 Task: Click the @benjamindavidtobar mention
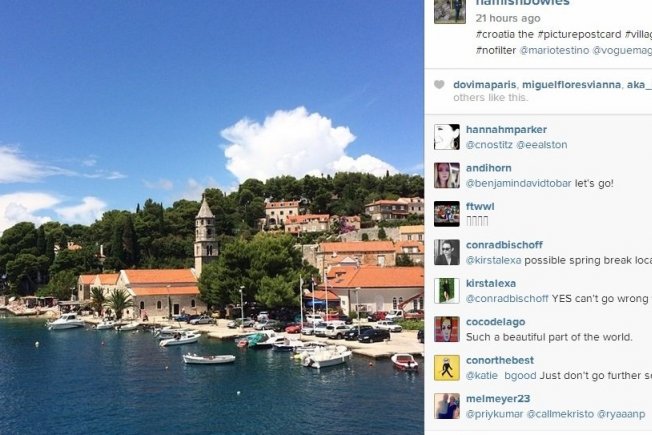point(519,183)
